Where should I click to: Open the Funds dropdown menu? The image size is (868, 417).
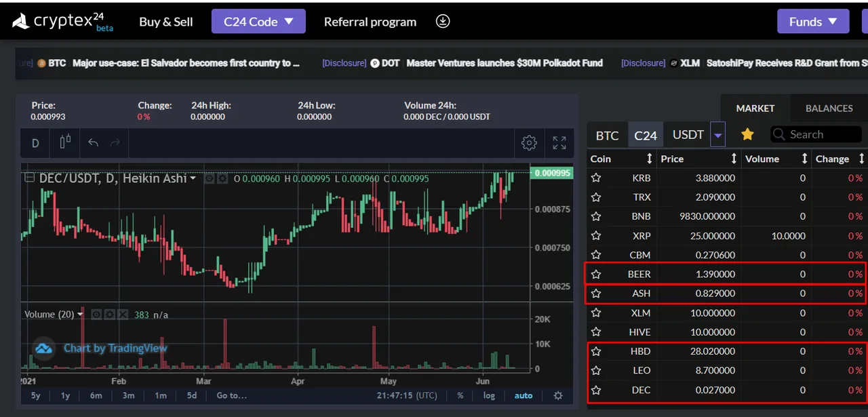pyautogui.click(x=813, y=22)
